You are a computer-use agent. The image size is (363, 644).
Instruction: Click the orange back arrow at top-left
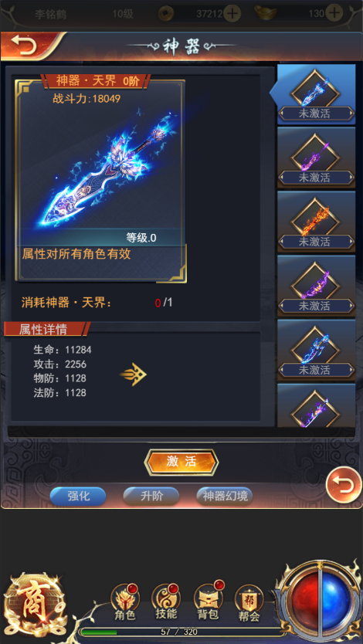(24, 46)
